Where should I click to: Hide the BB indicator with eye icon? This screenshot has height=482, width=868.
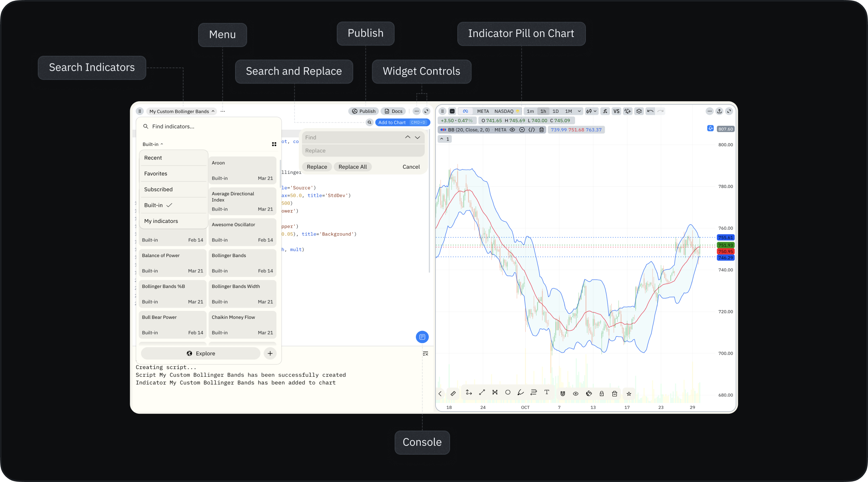click(x=512, y=130)
